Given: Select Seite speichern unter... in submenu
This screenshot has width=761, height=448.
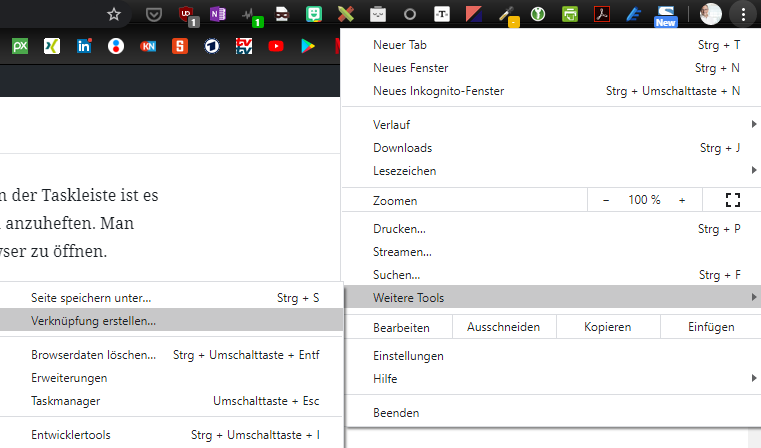Looking at the screenshot, I should (x=171, y=298).
